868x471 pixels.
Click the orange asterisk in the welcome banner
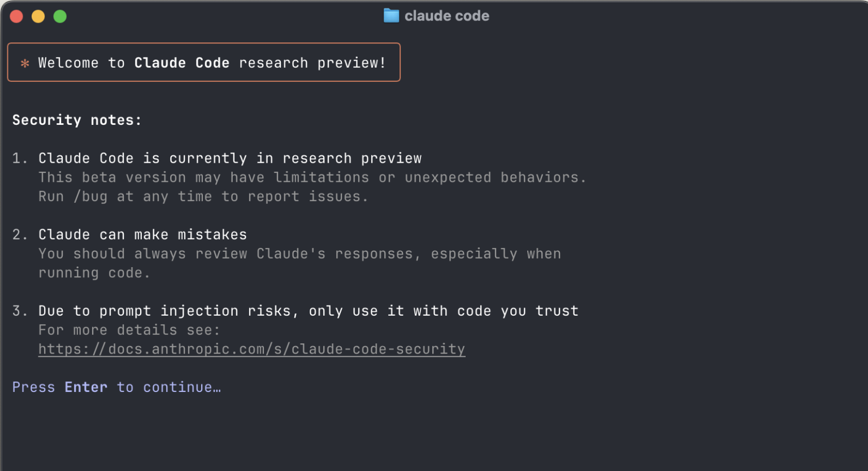click(24, 63)
